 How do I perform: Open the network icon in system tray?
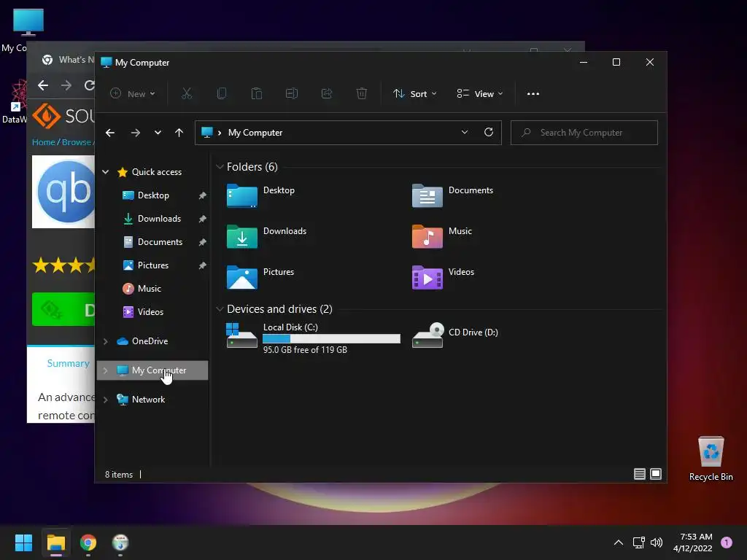(x=638, y=542)
